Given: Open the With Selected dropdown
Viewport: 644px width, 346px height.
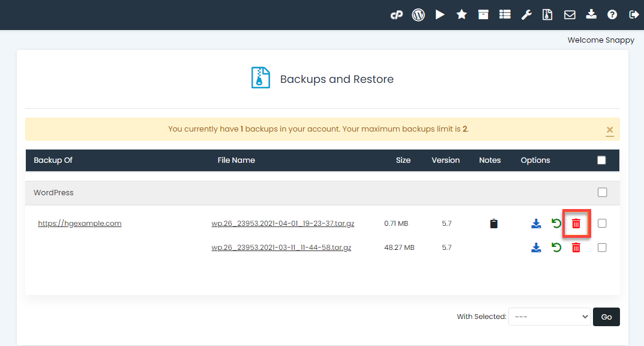Looking at the screenshot, I should tap(550, 317).
